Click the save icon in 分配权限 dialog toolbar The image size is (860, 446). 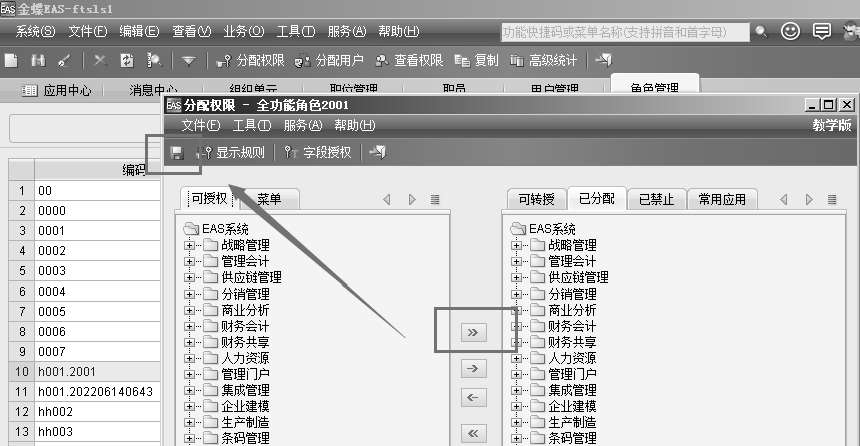pos(177,153)
